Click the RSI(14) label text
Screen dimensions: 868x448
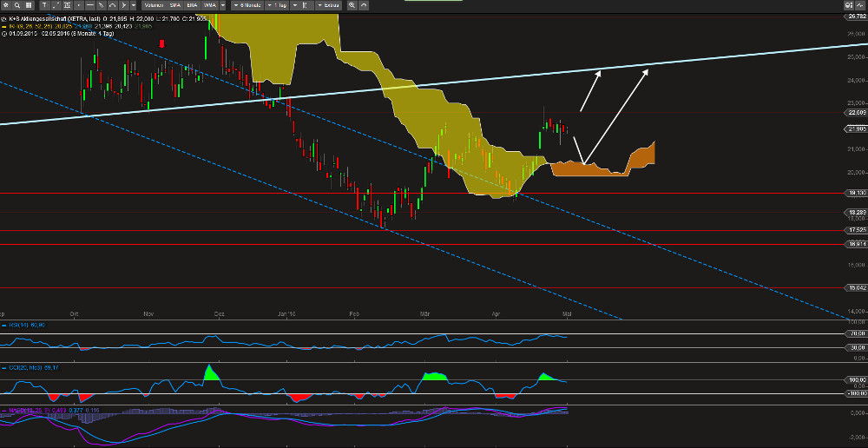(19, 325)
